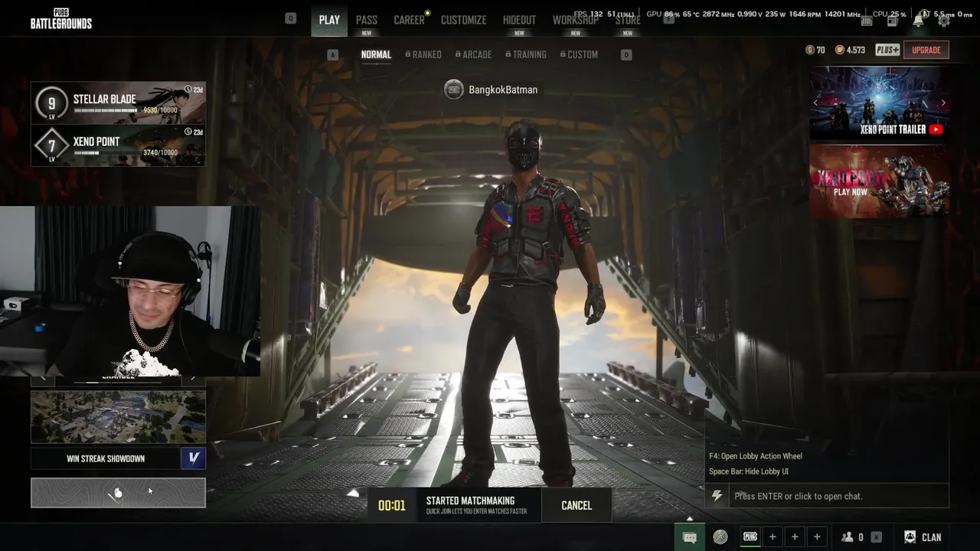Select the locked RANKED mode

point(423,54)
